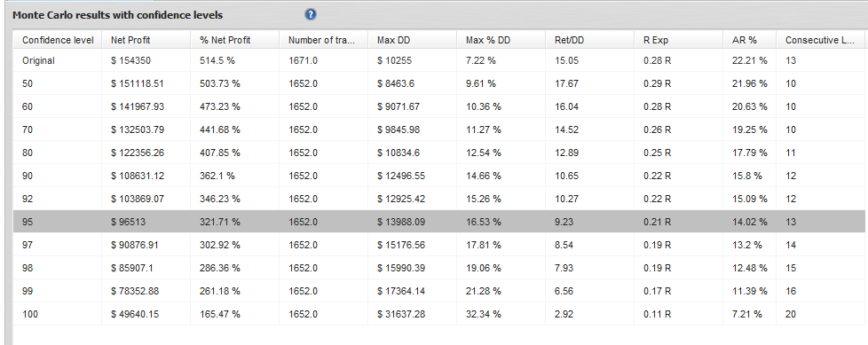This screenshot has width=868, height=345.
Task: Click R Exp value 0.11 R
Action: (657, 314)
